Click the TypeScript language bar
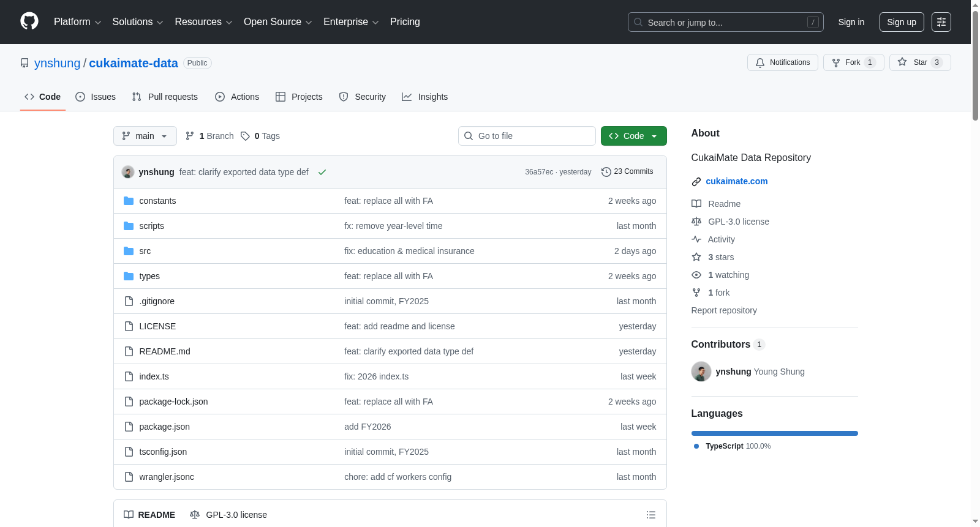The width and height of the screenshot is (980, 527). tap(775, 433)
